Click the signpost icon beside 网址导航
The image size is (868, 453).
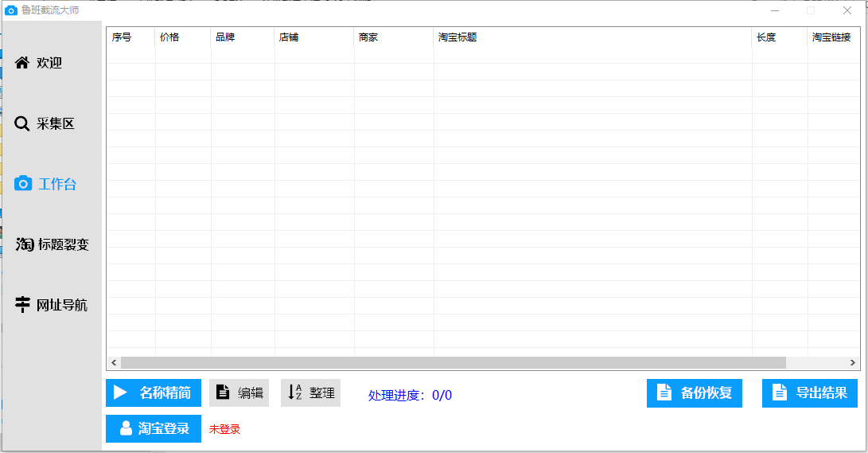tap(23, 305)
